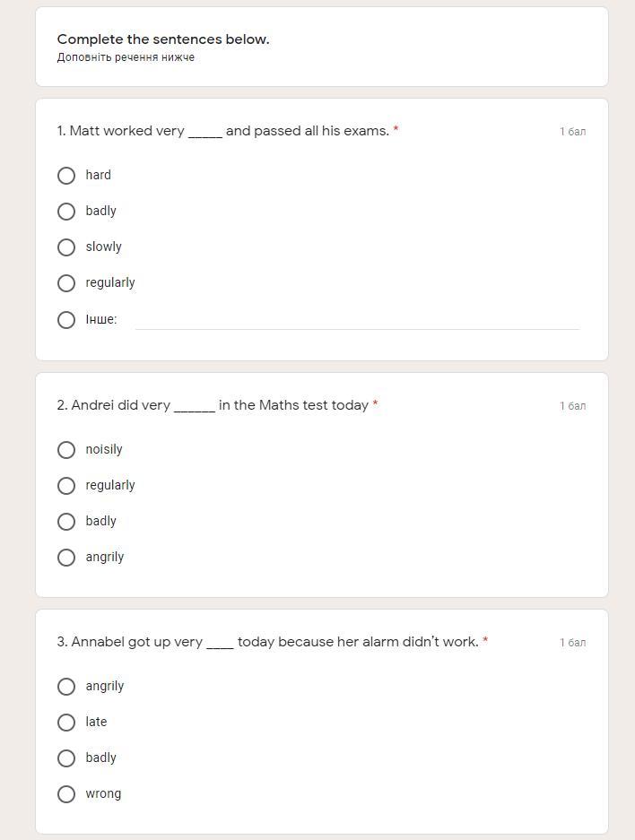This screenshot has width=635, height=840.
Task: Select 'regularly' for Matt worked question
Action: point(66,283)
